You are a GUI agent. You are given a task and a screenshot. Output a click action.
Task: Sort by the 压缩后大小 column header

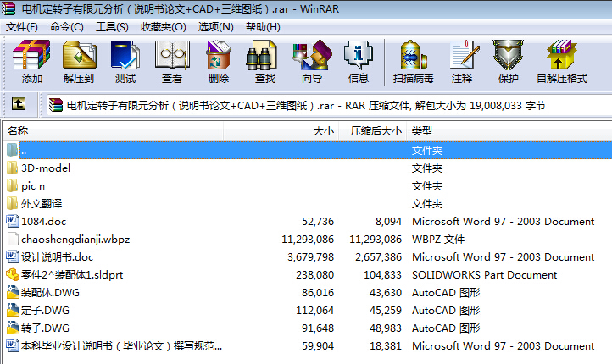(372, 131)
